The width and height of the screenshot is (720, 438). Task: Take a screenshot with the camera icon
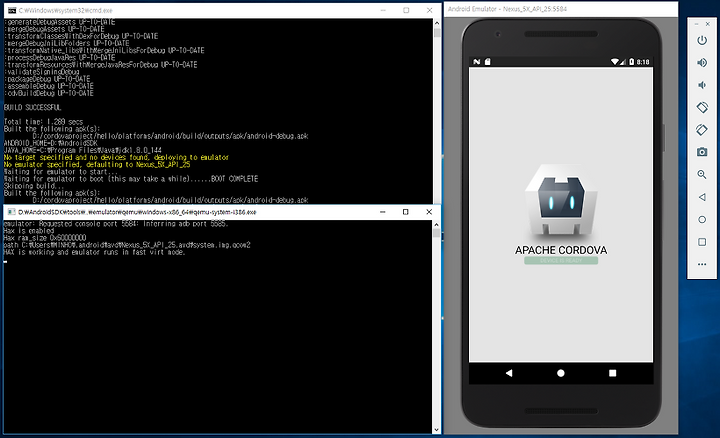coord(702,152)
